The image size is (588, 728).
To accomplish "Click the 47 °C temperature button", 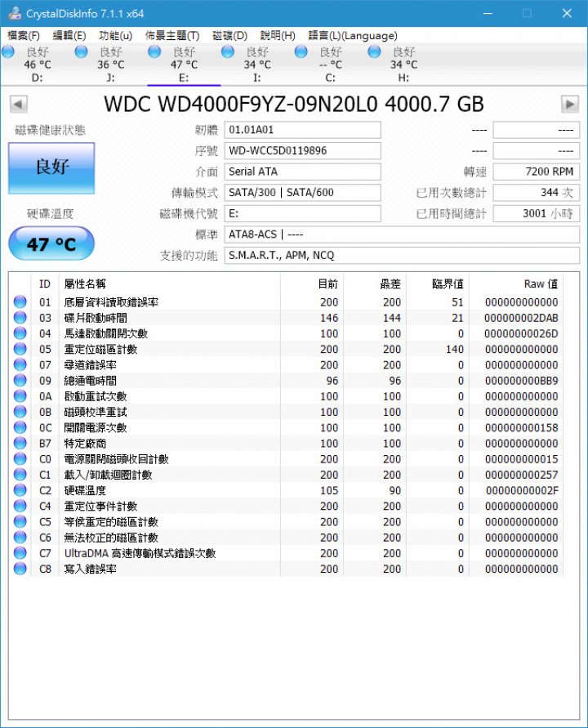I will pos(51,243).
